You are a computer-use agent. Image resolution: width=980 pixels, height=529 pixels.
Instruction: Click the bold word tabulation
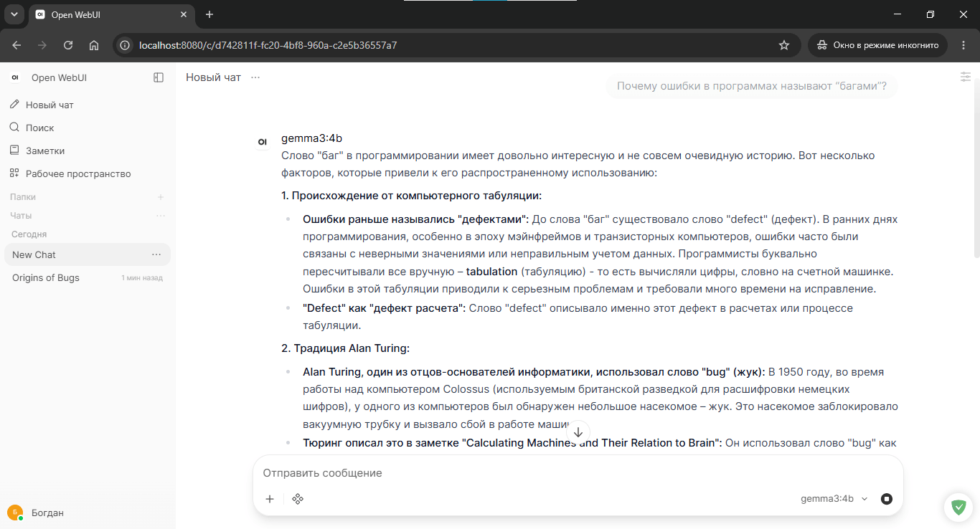491,272
